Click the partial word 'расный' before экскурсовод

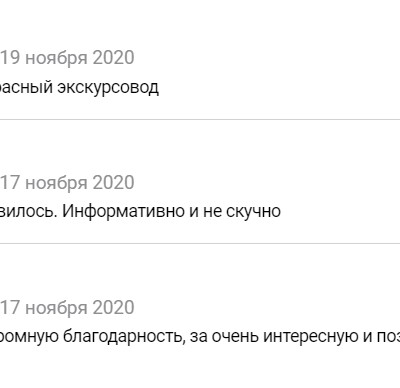26,88
